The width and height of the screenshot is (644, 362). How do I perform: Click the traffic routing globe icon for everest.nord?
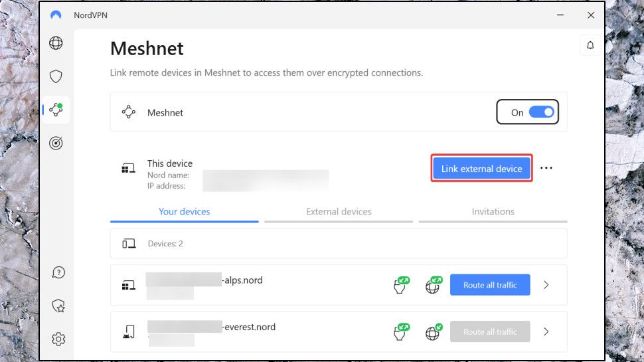tap(433, 331)
